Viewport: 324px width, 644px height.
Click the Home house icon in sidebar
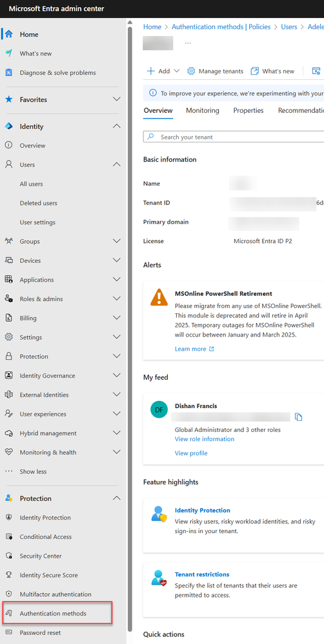[8, 35]
